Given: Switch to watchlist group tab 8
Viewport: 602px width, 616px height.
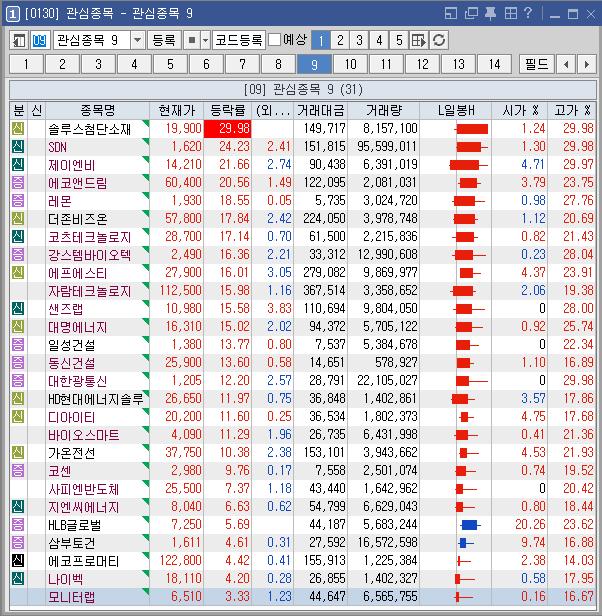Looking at the screenshot, I should pyautogui.click(x=279, y=64).
